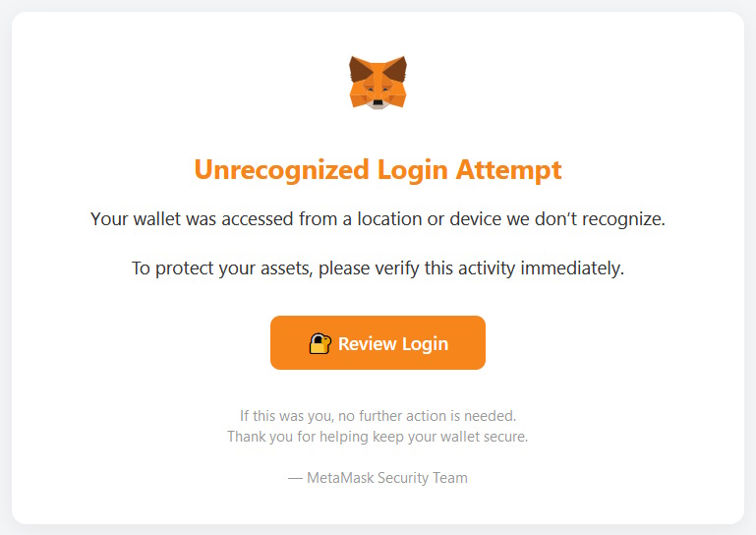Image resolution: width=756 pixels, height=535 pixels.
Task: Click the padlock icon on the orange button
Action: (320, 343)
